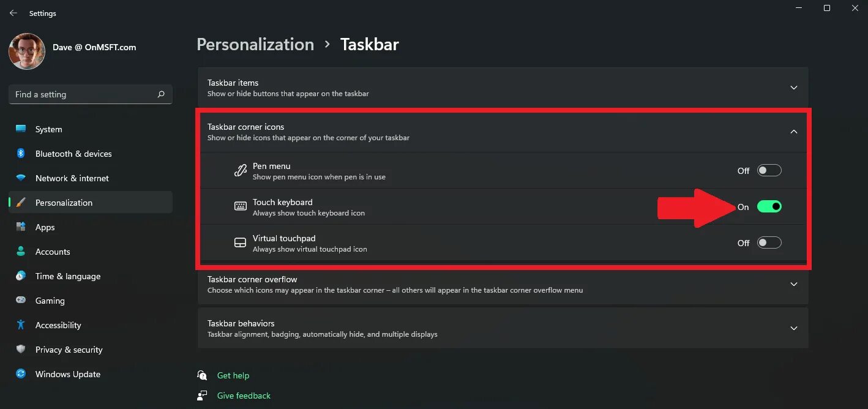Click the Gaming controller icon
The image size is (868, 409).
(x=21, y=301)
